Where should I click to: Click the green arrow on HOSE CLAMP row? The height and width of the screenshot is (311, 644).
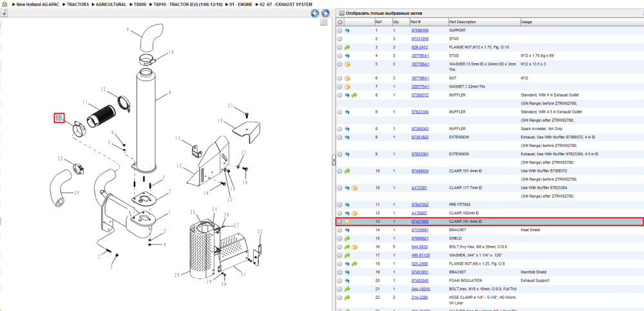(x=347, y=297)
